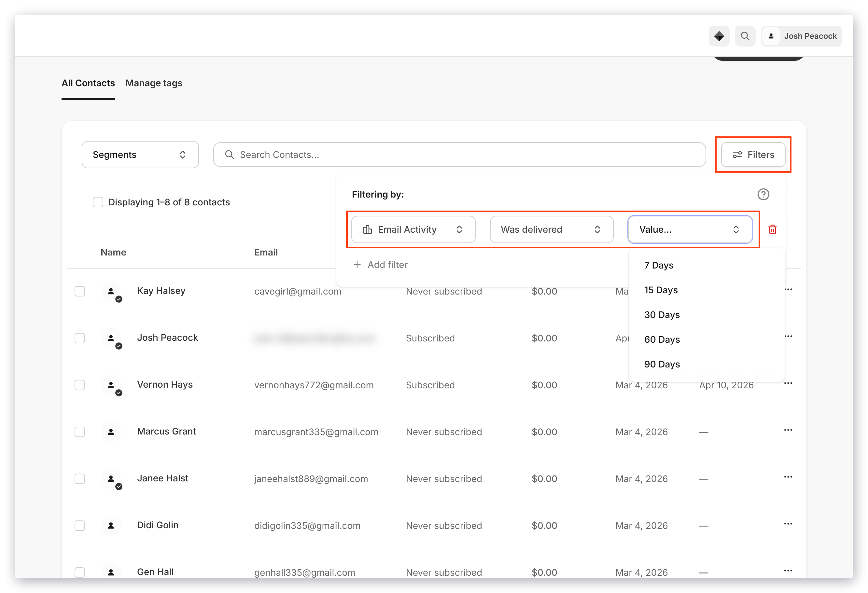Open the filter help question-mark icon
Screen dimensions: 868x593
tap(763, 194)
